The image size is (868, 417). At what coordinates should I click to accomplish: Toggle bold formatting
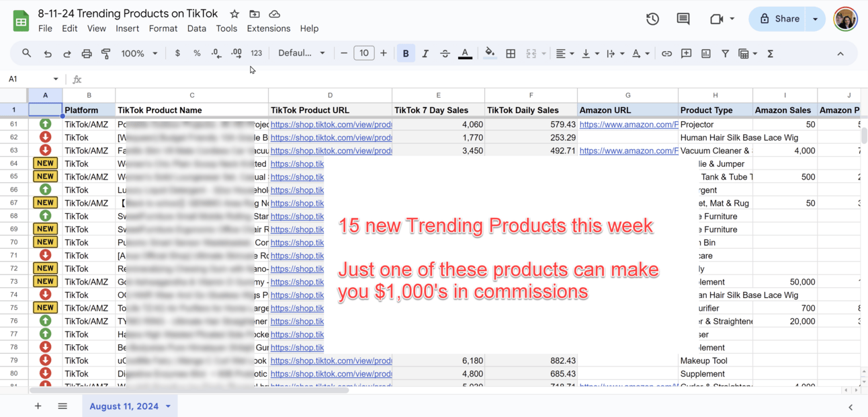tap(406, 53)
